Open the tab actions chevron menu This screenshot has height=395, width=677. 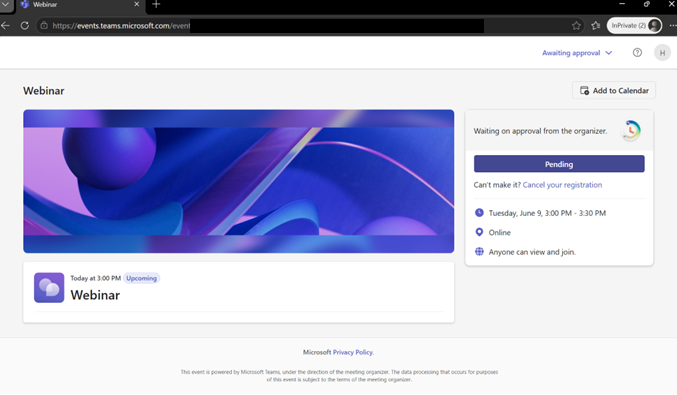pos(5,4)
